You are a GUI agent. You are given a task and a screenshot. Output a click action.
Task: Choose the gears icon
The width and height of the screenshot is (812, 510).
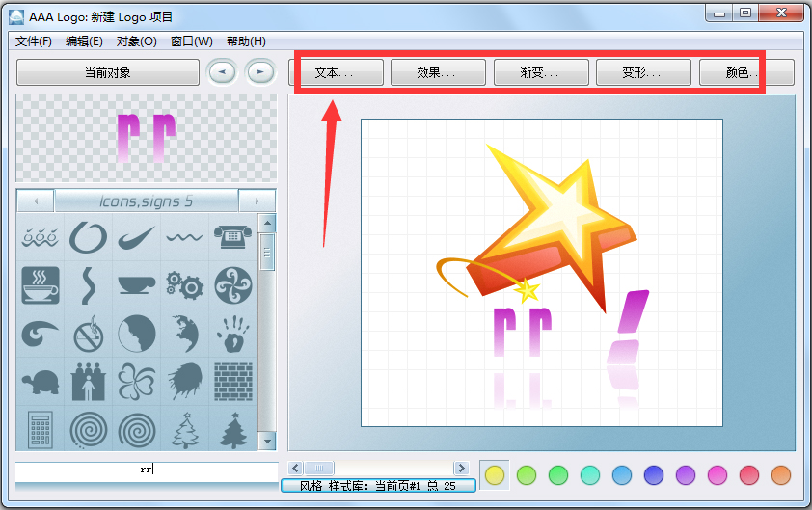click(x=184, y=284)
